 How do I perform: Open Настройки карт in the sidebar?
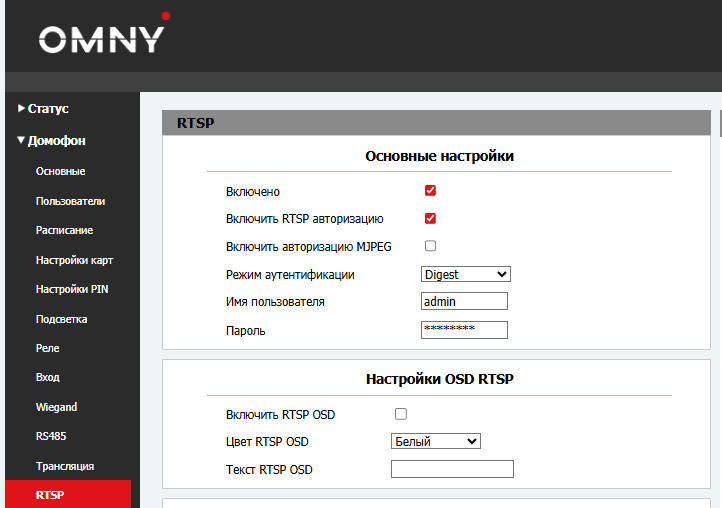(x=74, y=260)
